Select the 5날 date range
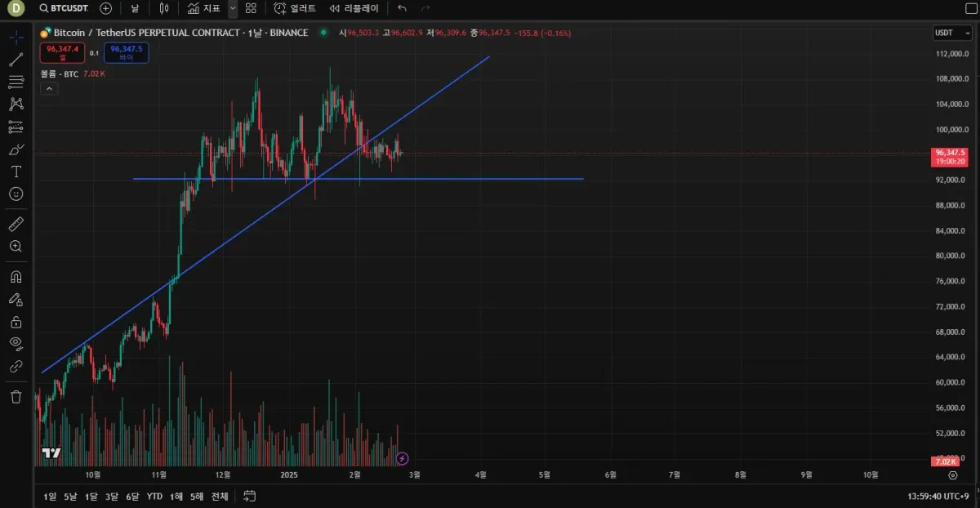 71,496
